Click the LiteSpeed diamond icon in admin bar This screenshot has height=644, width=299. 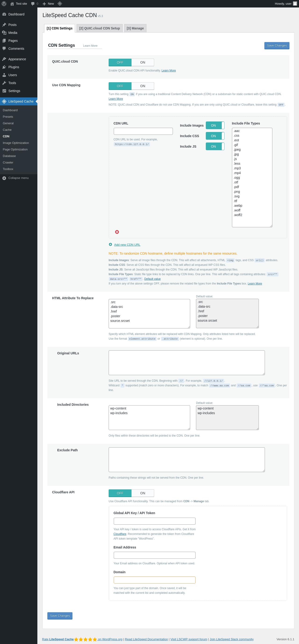[60, 4]
